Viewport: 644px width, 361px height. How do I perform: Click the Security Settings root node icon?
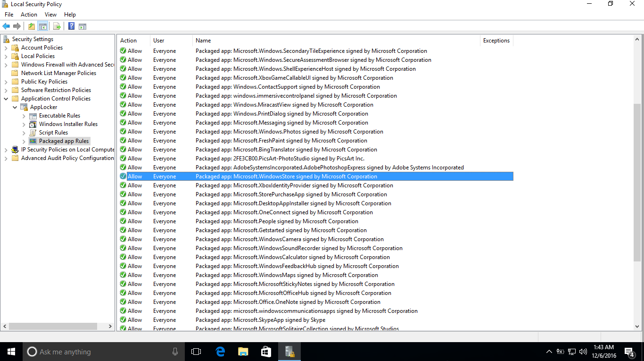[x=7, y=39]
